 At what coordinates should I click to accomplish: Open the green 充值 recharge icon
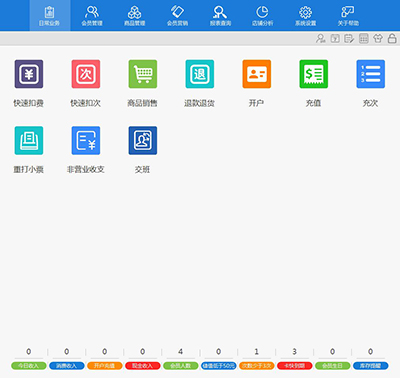pos(314,74)
